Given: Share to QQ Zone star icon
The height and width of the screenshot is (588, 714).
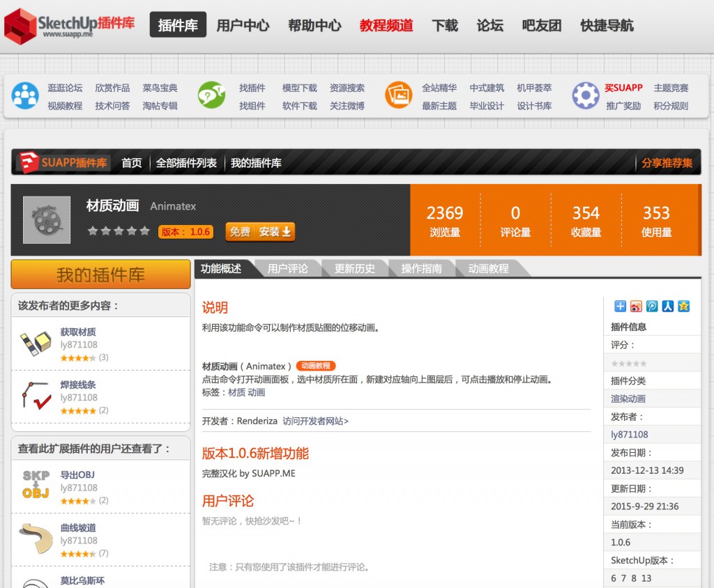Looking at the screenshot, I should coord(683,306).
